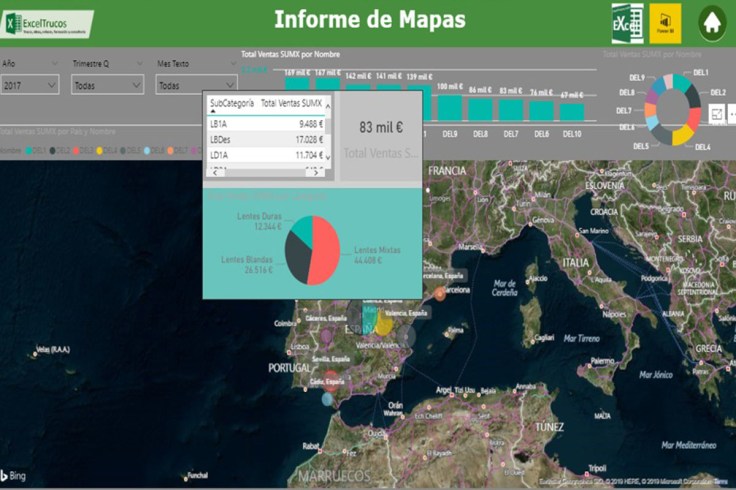Viewport: 736px width, 490px height.
Task: Click the green Excel icon in header
Action: click(628, 23)
